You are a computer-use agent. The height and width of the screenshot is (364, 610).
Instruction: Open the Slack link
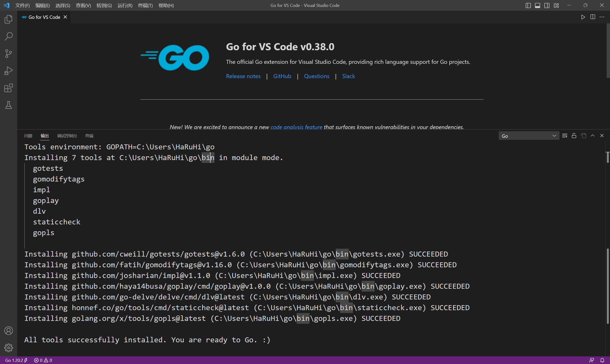click(x=348, y=76)
